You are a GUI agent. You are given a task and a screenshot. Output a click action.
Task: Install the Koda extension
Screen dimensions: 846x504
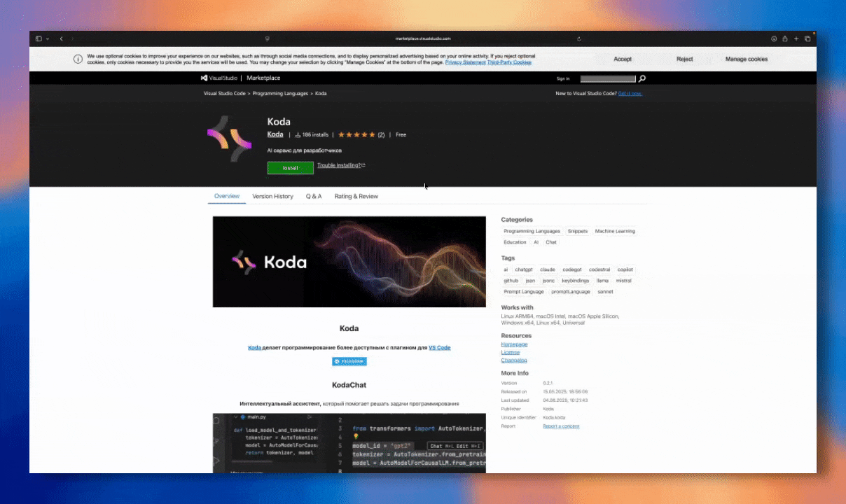290,168
